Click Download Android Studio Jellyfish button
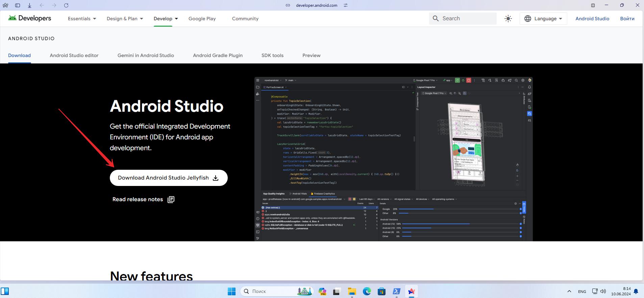644x298 pixels. click(169, 178)
